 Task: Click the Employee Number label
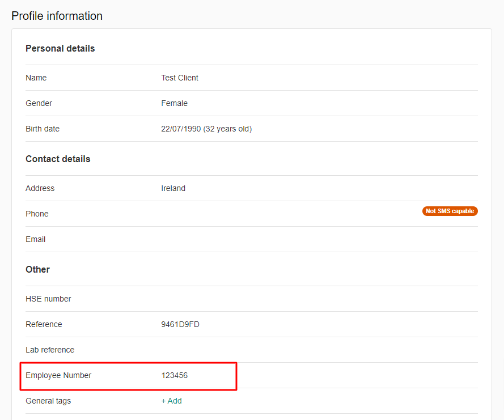[x=58, y=375]
